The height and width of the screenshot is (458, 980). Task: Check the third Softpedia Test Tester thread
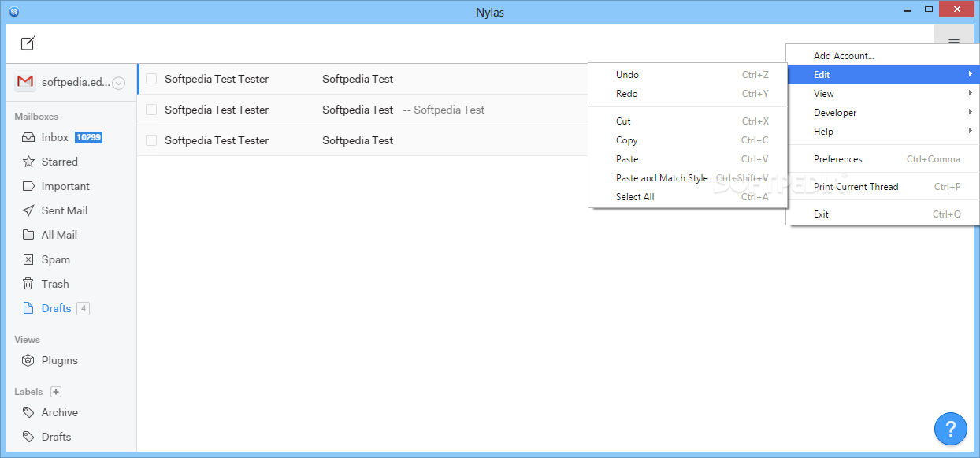click(151, 140)
